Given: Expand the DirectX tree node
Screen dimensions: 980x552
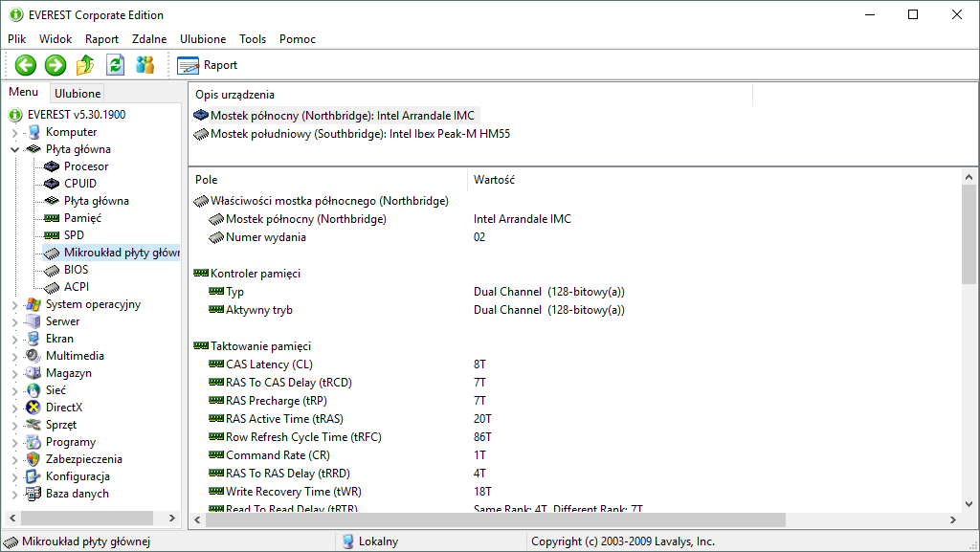Looking at the screenshot, I should [15, 408].
